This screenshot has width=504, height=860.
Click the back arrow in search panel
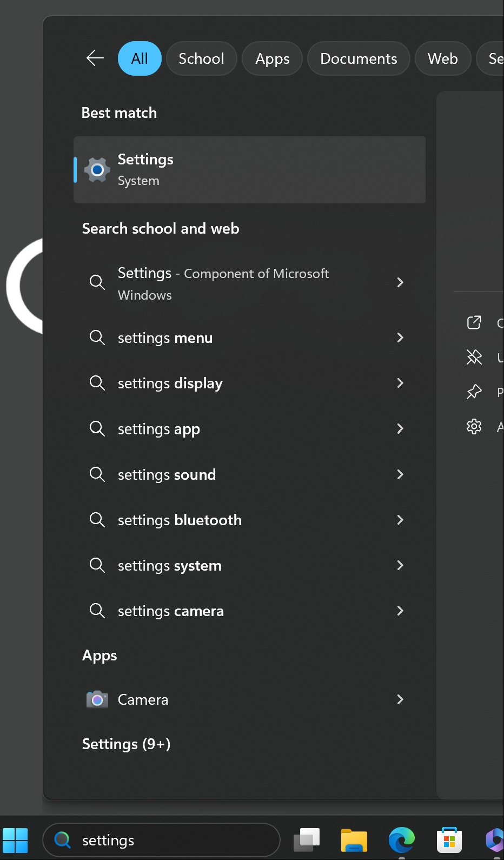95,58
